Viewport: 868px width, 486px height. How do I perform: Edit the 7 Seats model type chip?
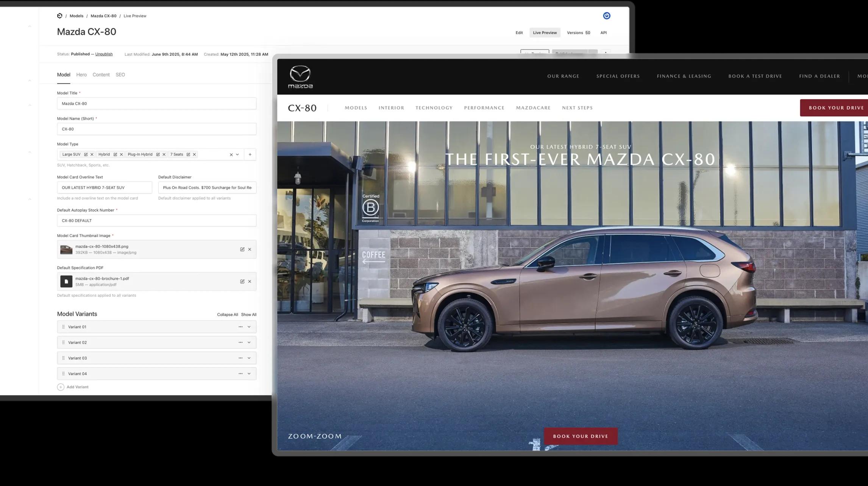188,154
